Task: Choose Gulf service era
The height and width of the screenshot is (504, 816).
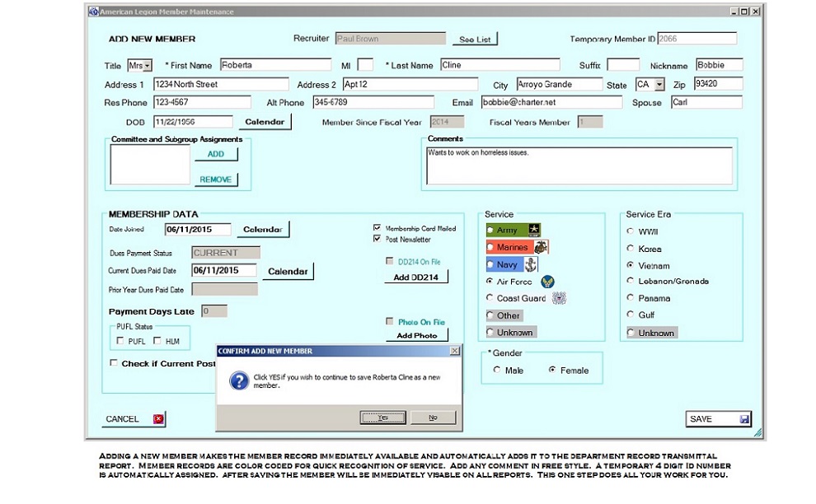Action: click(631, 315)
